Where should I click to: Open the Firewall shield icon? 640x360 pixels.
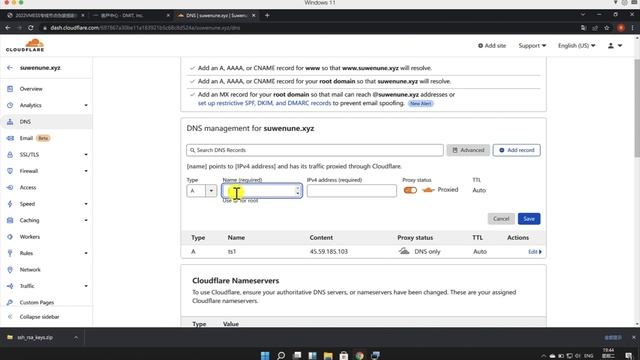pos(10,171)
